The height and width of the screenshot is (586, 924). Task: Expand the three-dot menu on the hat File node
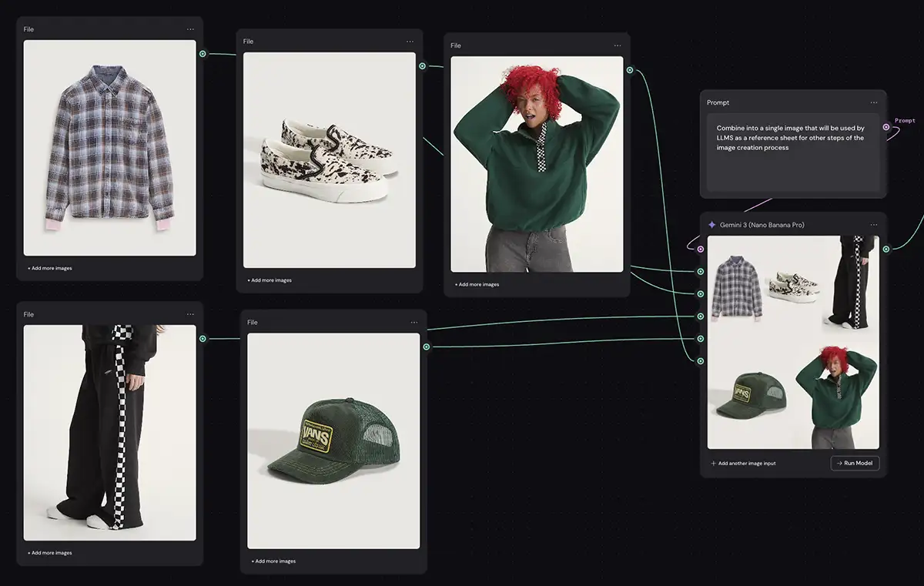(x=414, y=323)
